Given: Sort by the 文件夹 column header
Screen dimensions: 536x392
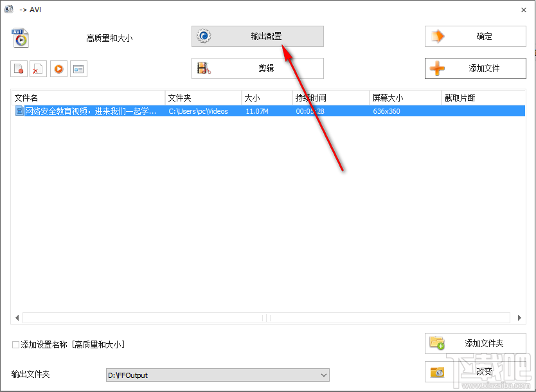Looking at the screenshot, I should [203, 98].
